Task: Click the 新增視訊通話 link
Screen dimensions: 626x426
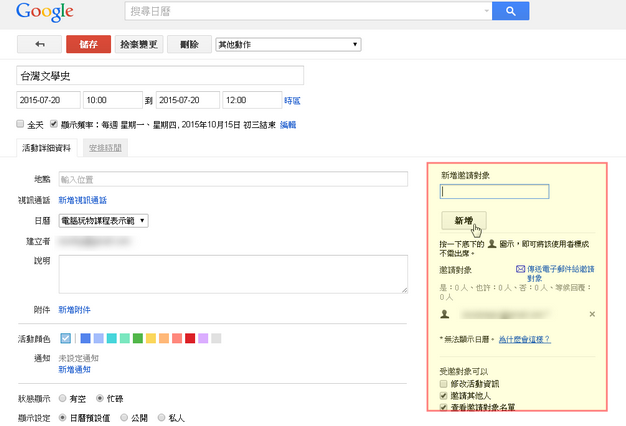Action: point(82,200)
